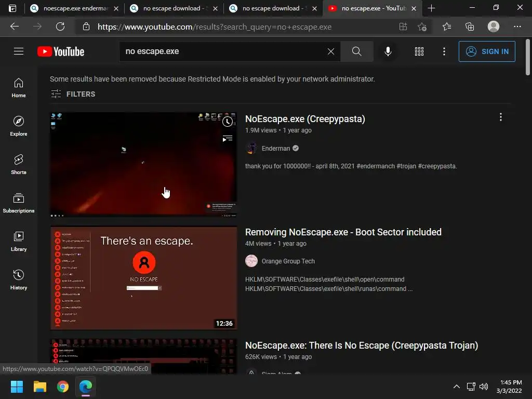The image size is (532, 399).
Task: Click the browser address bar URL
Action: 215,27
